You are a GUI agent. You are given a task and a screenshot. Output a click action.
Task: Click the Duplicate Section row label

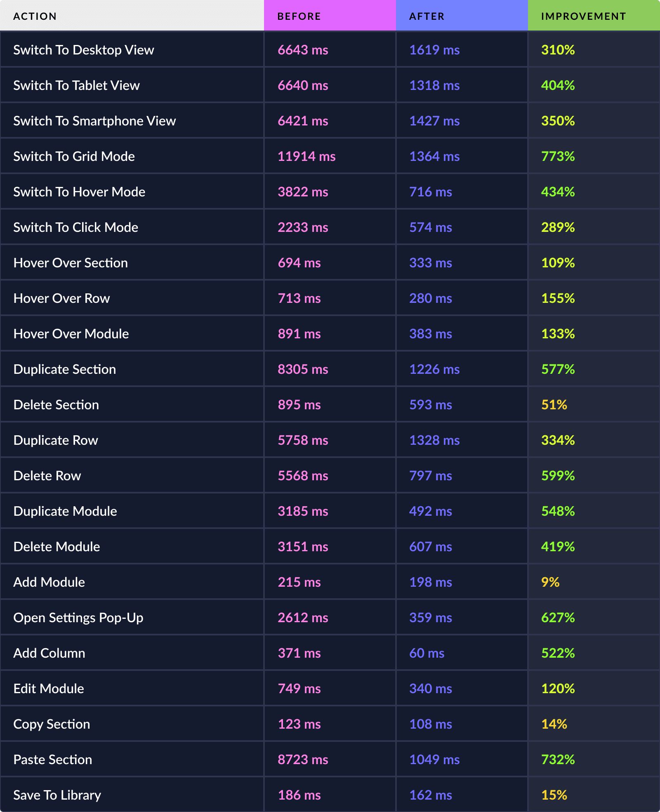(x=65, y=369)
